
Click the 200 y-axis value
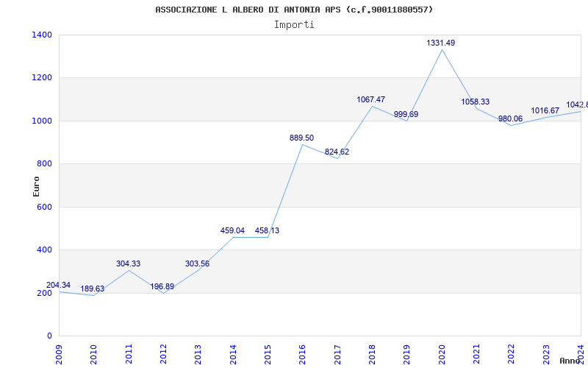click(x=44, y=293)
